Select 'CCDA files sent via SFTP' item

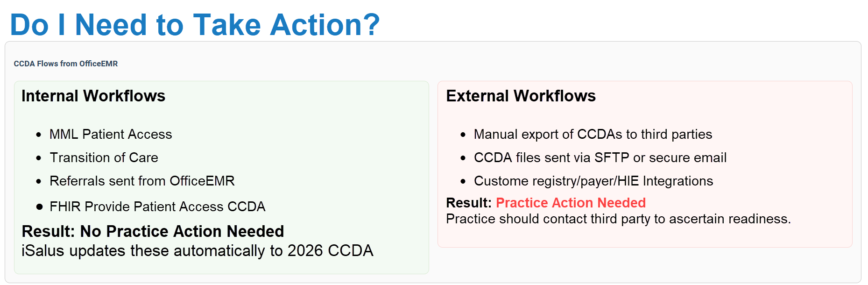pos(600,158)
